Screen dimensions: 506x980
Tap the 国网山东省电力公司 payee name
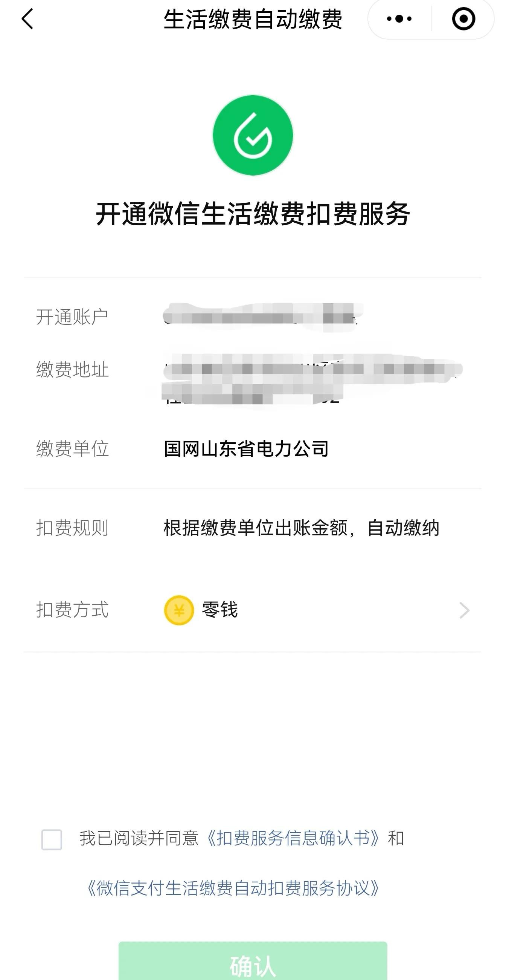(246, 448)
